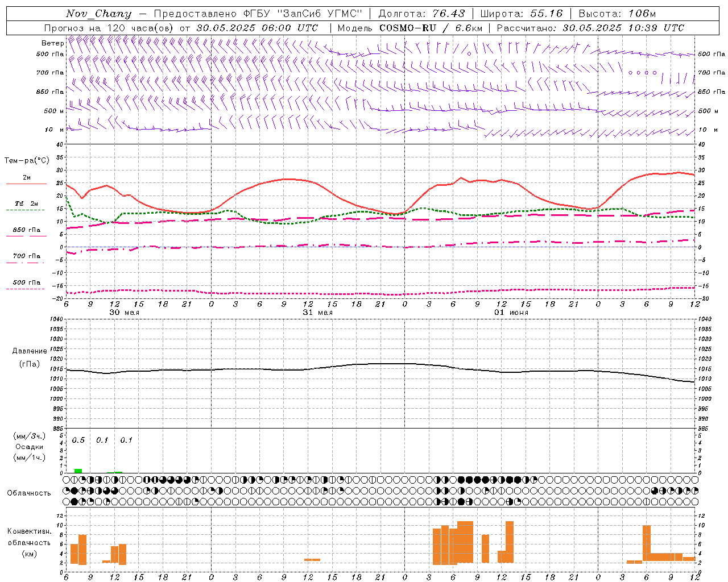Click the 'Облачность' cloudiness label
728x582 pixels.
coord(29,493)
